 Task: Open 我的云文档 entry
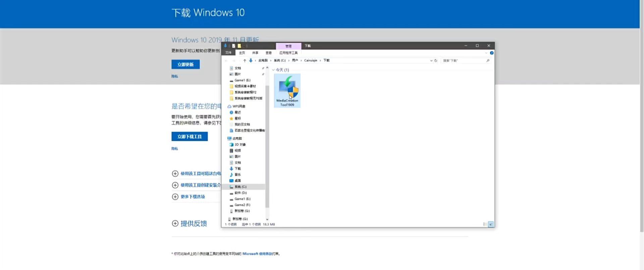coord(242,124)
